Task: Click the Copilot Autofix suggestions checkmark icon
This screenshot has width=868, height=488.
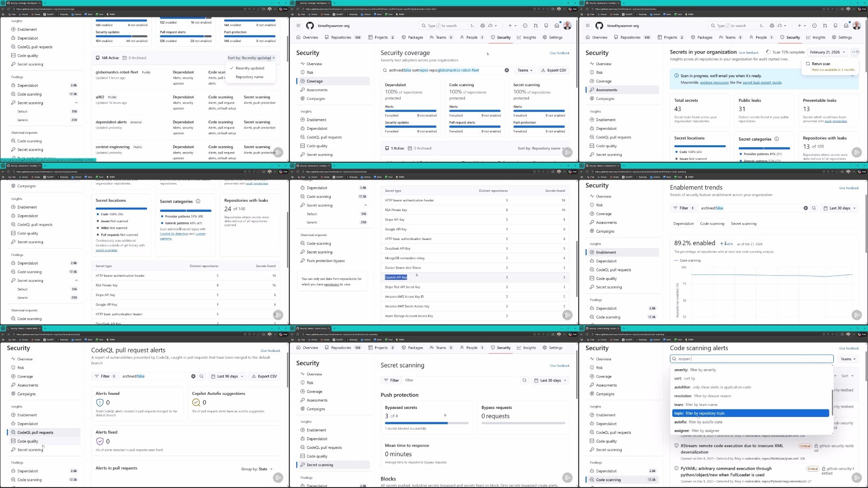Action: (x=196, y=403)
